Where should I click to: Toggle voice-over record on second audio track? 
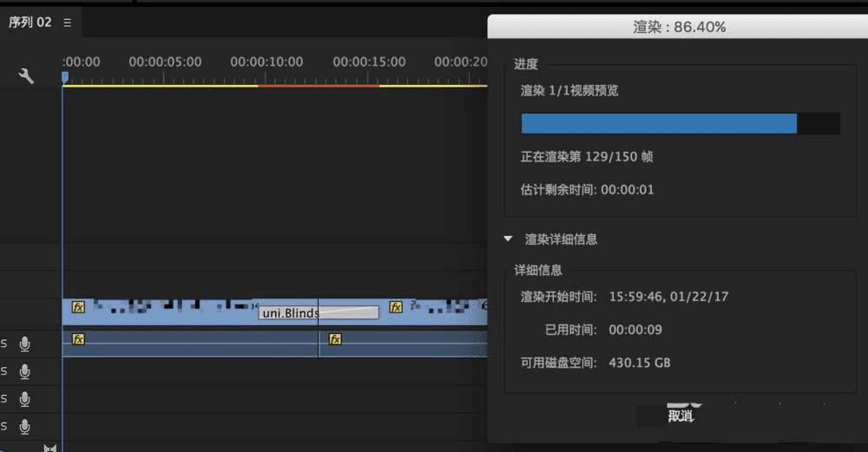24,372
